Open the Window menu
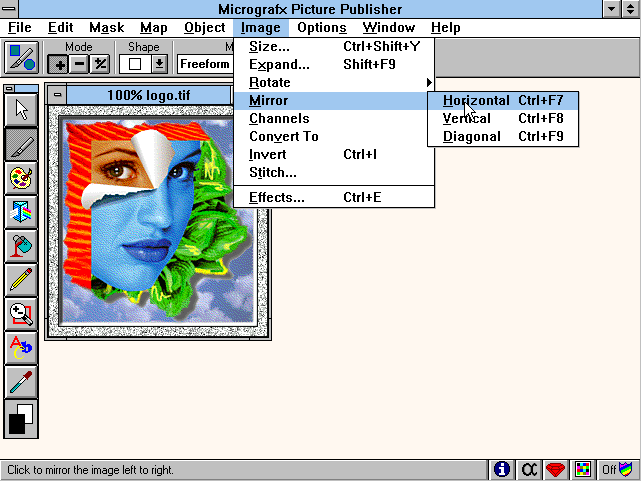This screenshot has width=641, height=481. coord(389,27)
